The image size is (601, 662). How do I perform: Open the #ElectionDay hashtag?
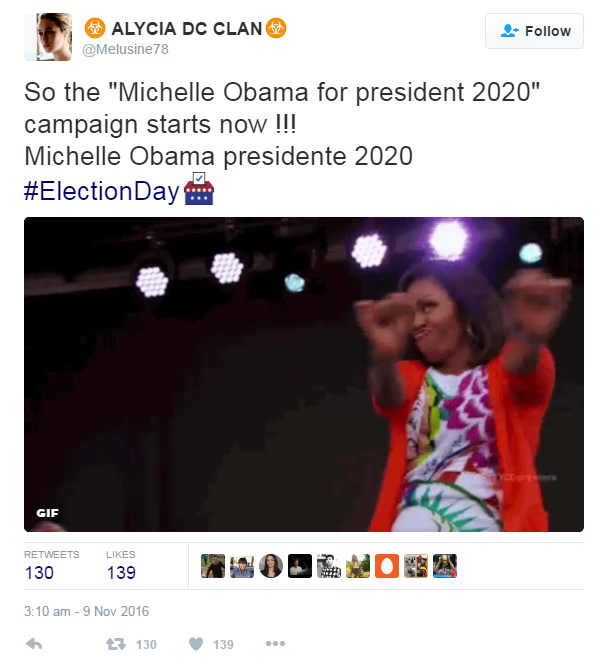coord(101,191)
